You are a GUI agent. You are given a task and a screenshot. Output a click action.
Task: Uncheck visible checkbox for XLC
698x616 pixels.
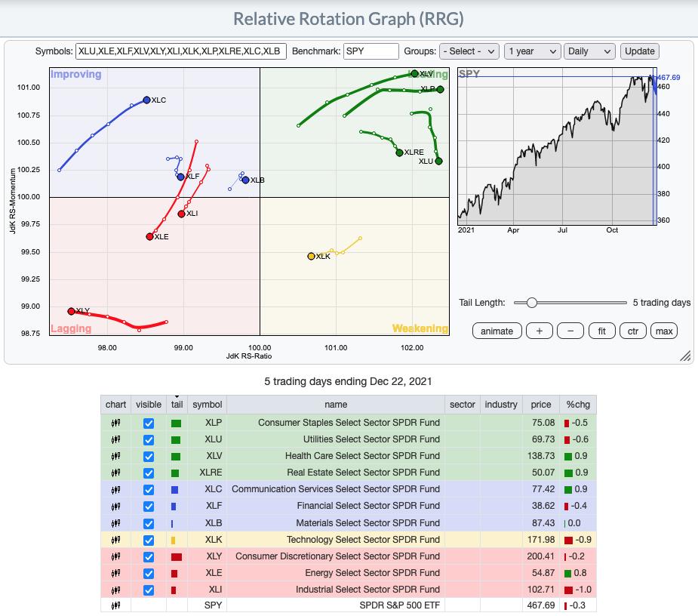click(149, 490)
